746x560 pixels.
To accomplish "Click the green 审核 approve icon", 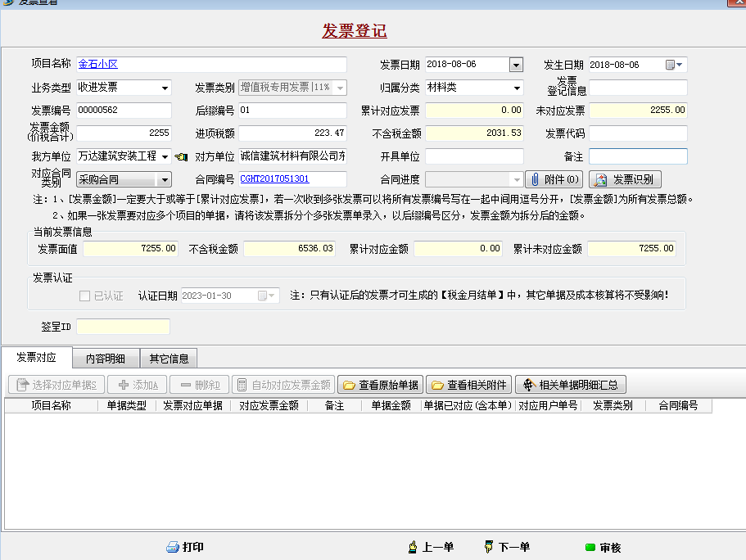I will pyautogui.click(x=590, y=548).
